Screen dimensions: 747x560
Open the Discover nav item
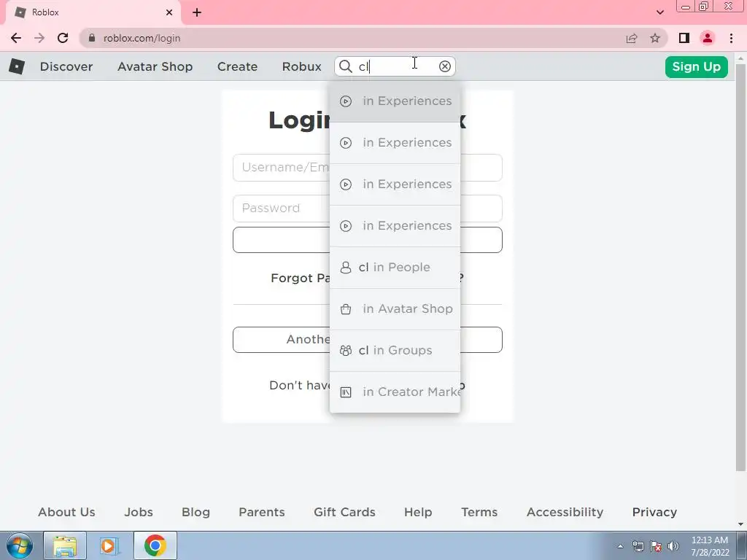[66, 66]
